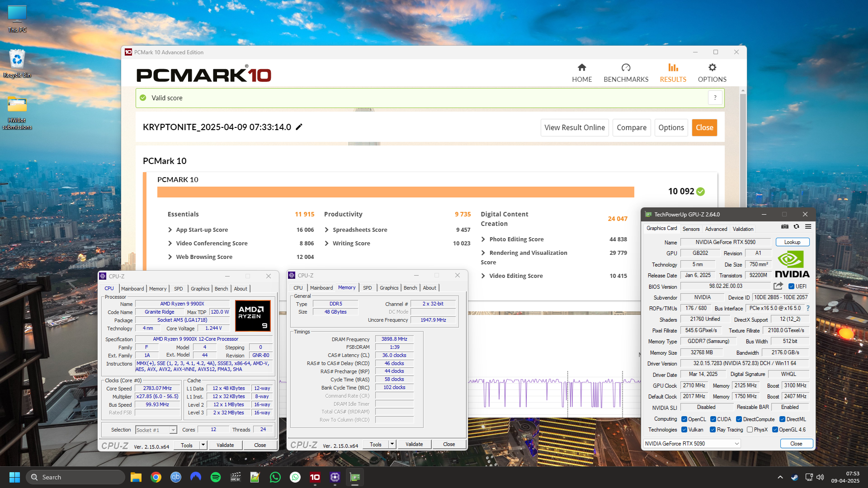
Task: Open the BENCHMARKS gauge icon
Action: click(x=626, y=68)
